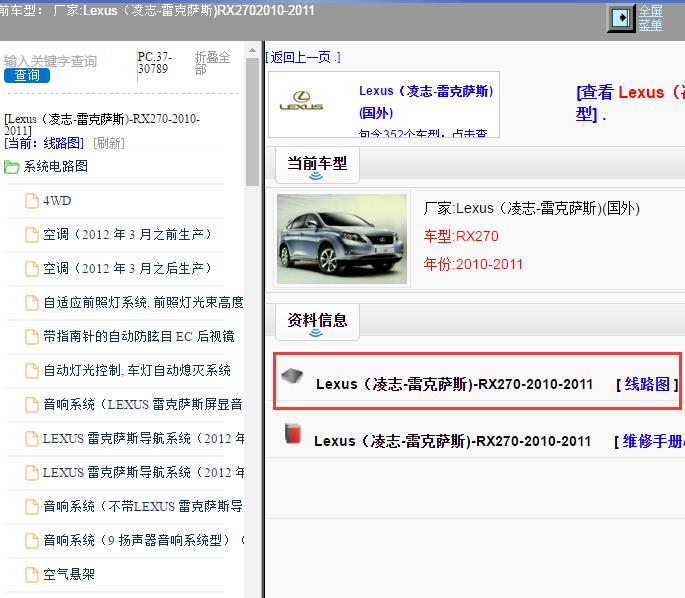
Task: Click the 全屏菜单 link
Action: [650, 18]
